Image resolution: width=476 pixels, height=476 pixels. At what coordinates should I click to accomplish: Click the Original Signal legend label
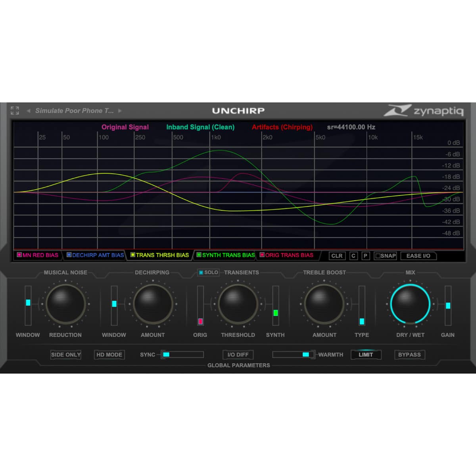click(x=125, y=127)
